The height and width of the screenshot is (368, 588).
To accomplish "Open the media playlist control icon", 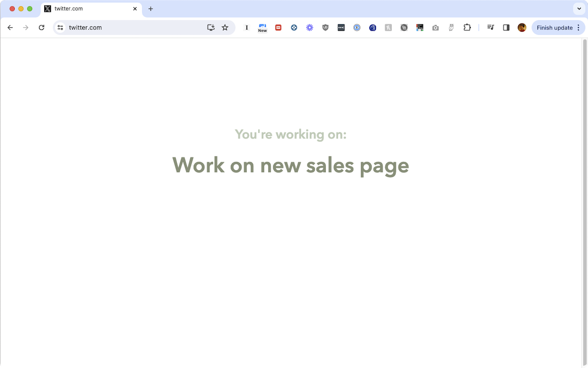I will [490, 28].
